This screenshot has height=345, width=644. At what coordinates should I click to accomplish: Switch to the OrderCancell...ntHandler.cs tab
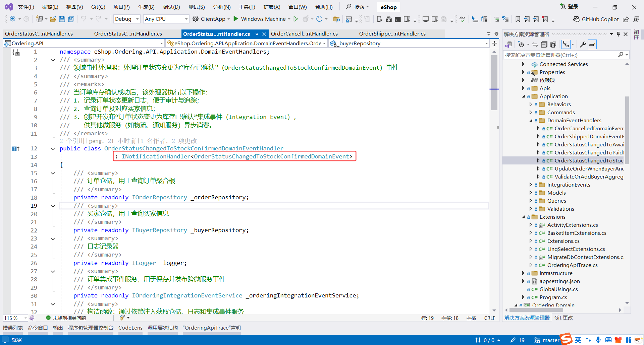(x=304, y=34)
